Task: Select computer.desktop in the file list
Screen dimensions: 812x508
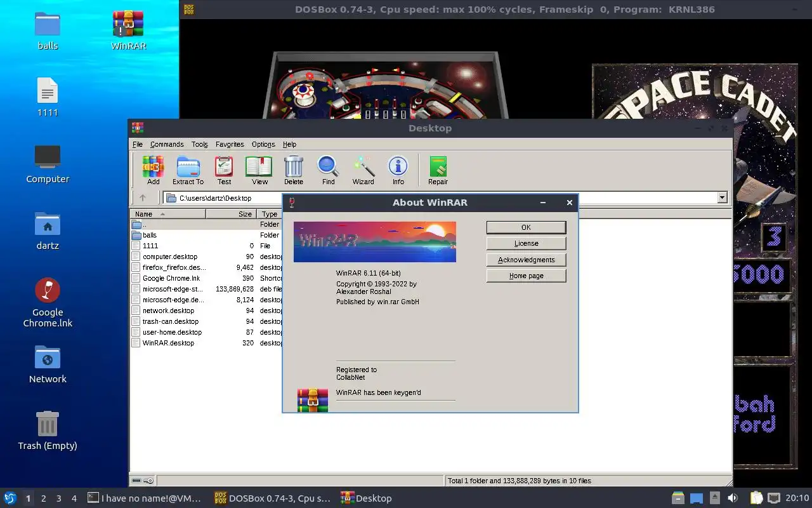Action: 206,257
